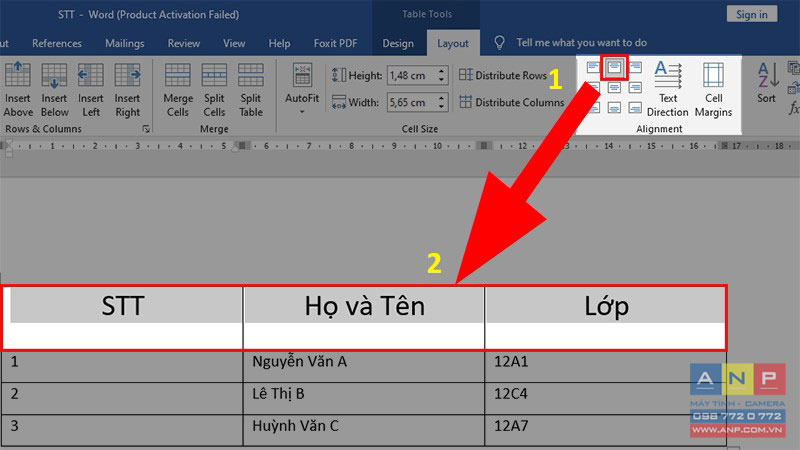Open Cell Margins options
Screen dimensions: 800x450
pyautogui.click(x=713, y=89)
